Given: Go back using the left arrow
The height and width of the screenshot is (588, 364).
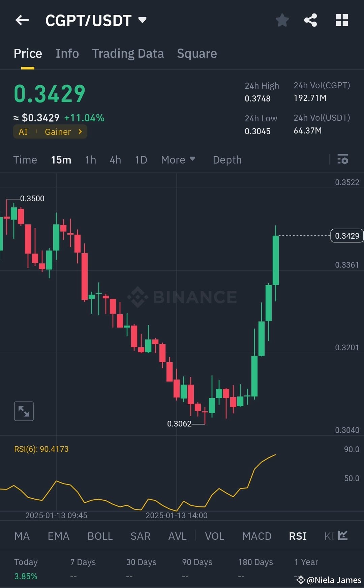Looking at the screenshot, I should pyautogui.click(x=22, y=20).
